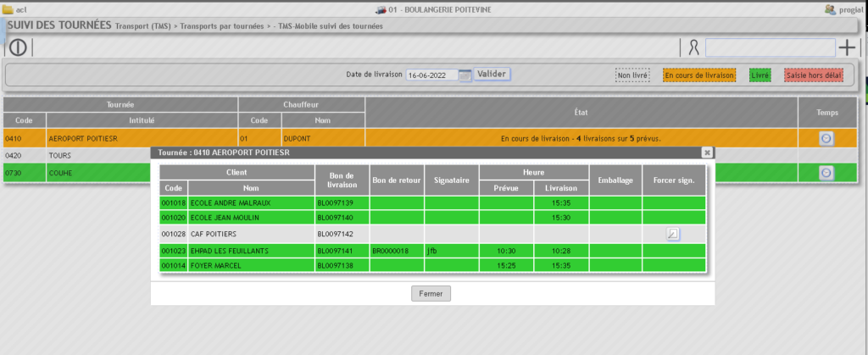Click the user search icon beside the search field
This screenshot has width=868, height=355.
693,47
